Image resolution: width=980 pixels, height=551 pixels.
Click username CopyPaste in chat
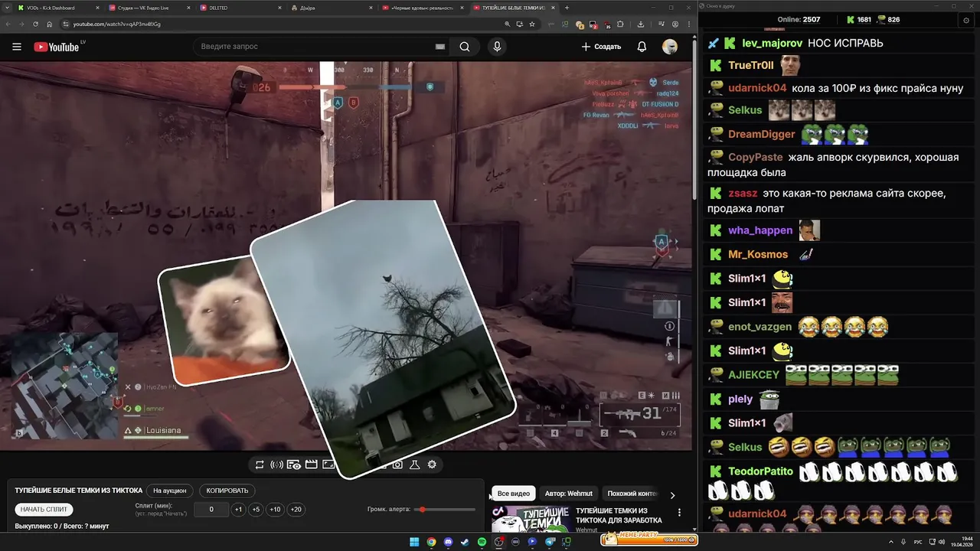[756, 157]
